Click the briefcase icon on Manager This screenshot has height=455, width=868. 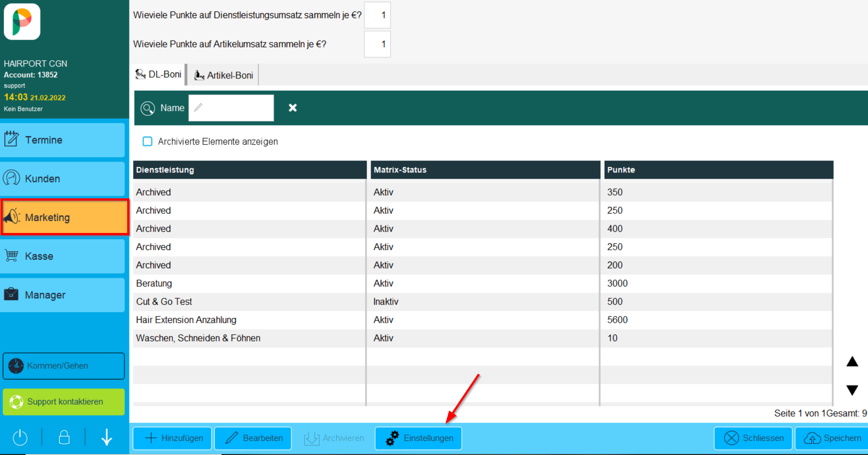point(11,294)
